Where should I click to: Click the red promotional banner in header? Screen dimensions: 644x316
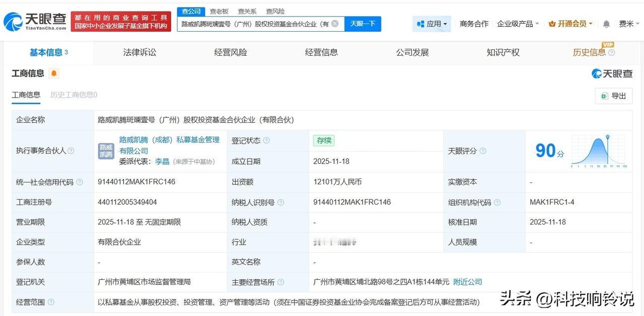[x=121, y=22]
